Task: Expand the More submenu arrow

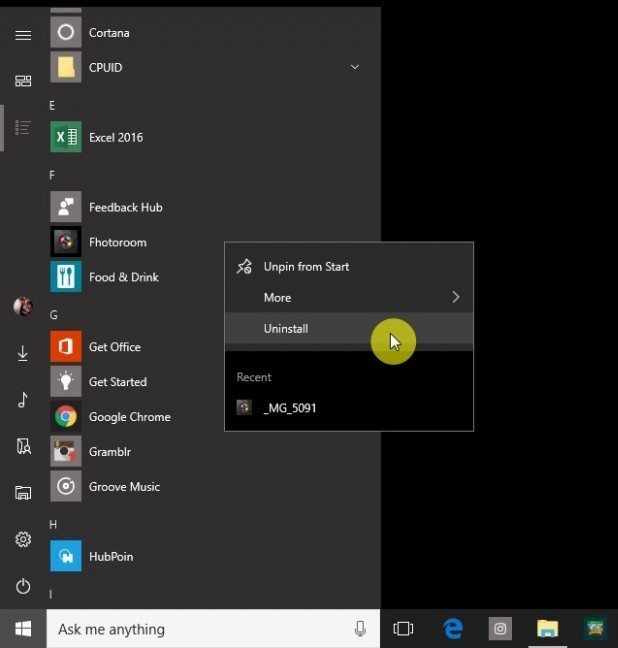Action: (x=455, y=297)
